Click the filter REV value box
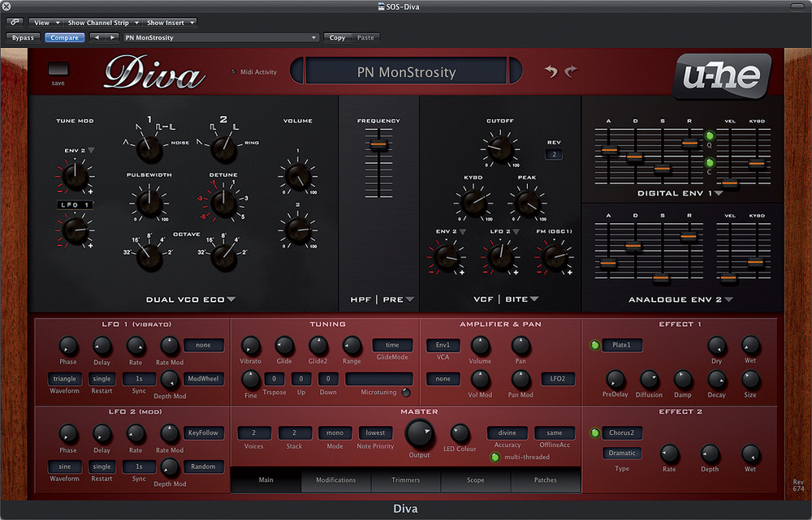This screenshot has height=520, width=812. click(x=554, y=154)
